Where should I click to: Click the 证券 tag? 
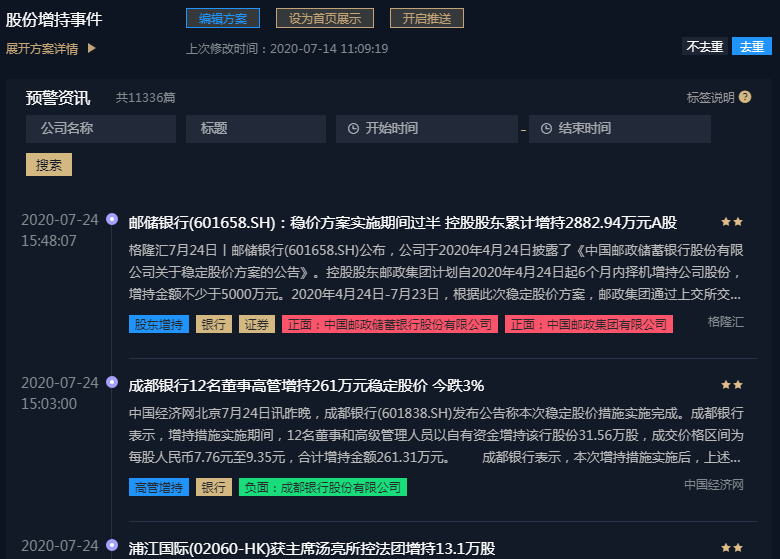point(257,324)
